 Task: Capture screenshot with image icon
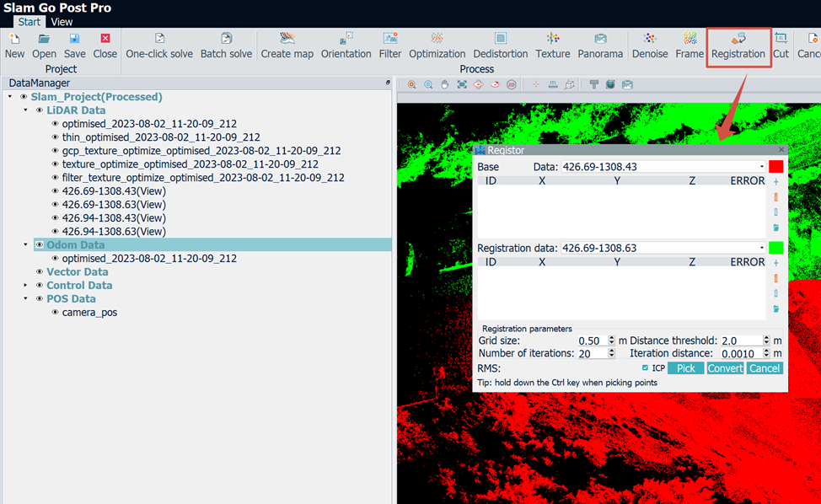click(x=627, y=85)
